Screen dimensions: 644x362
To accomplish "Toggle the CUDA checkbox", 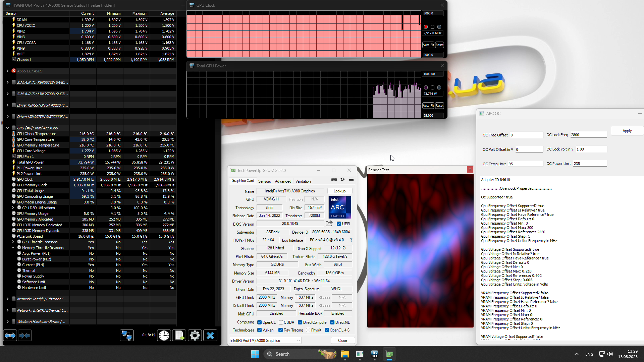I will click(281, 322).
